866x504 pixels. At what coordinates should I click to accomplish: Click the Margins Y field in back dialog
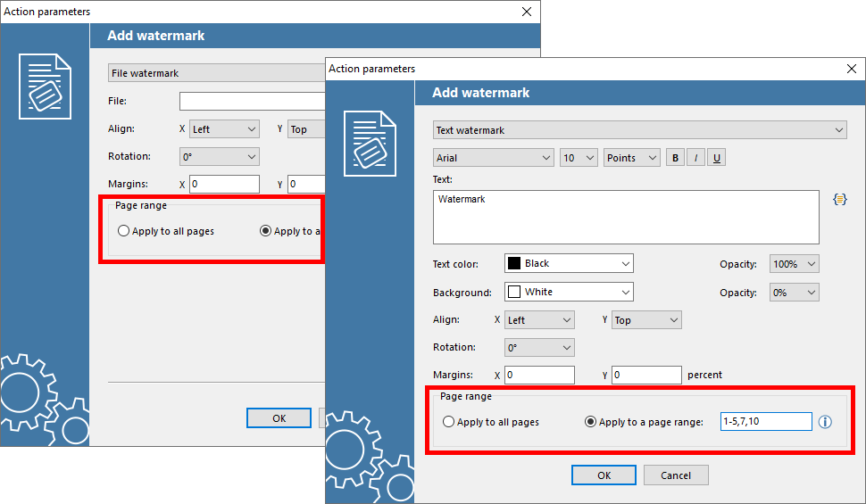click(x=306, y=184)
